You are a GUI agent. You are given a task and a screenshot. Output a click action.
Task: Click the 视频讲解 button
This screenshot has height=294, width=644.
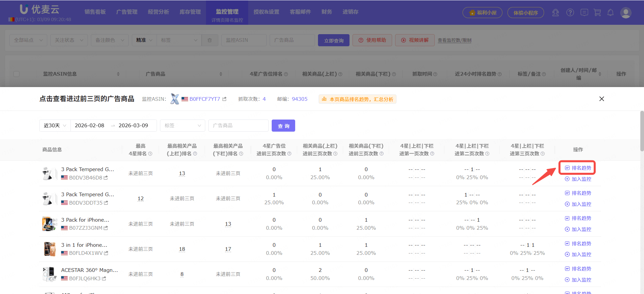415,40
